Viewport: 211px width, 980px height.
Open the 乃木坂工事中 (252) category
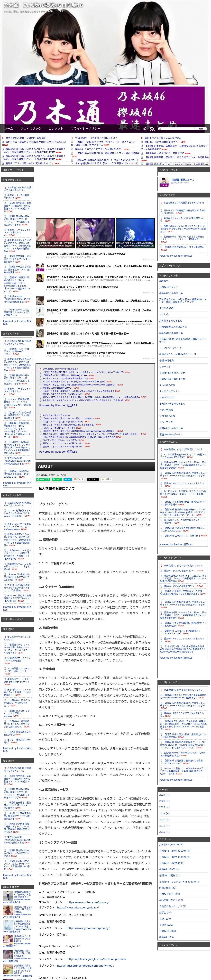pyautogui.click(x=169, y=894)
